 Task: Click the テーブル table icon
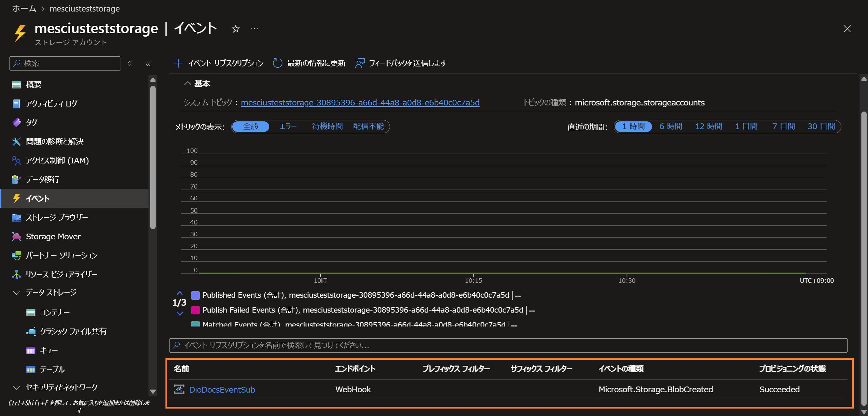(31, 369)
